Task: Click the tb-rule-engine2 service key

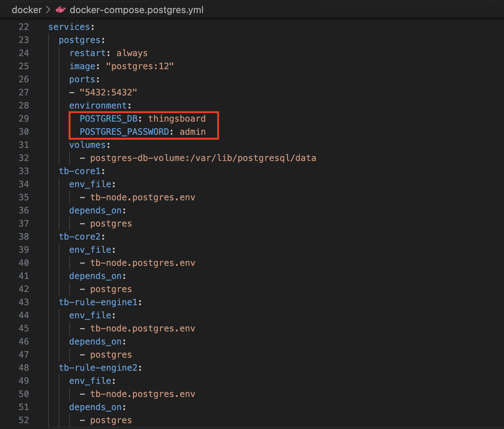Action: pos(98,368)
